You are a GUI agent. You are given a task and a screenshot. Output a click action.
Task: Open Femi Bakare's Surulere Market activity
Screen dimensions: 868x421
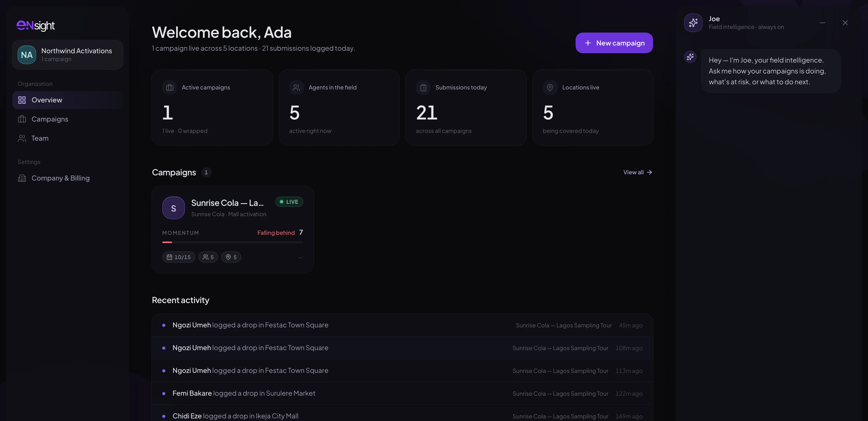402,393
